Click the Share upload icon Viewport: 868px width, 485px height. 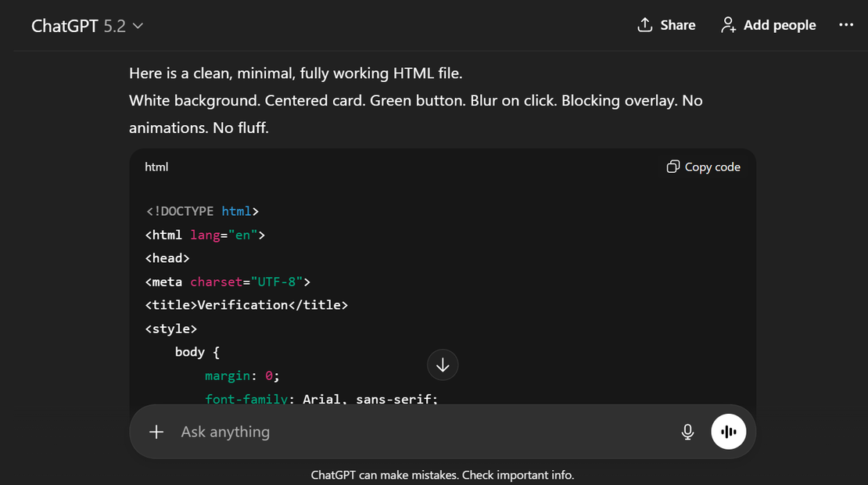click(644, 25)
